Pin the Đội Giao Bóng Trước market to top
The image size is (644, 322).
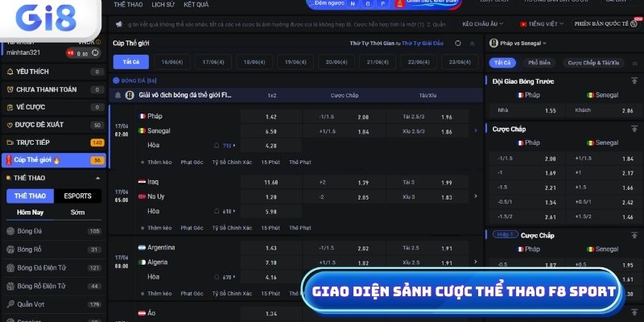coord(634,81)
